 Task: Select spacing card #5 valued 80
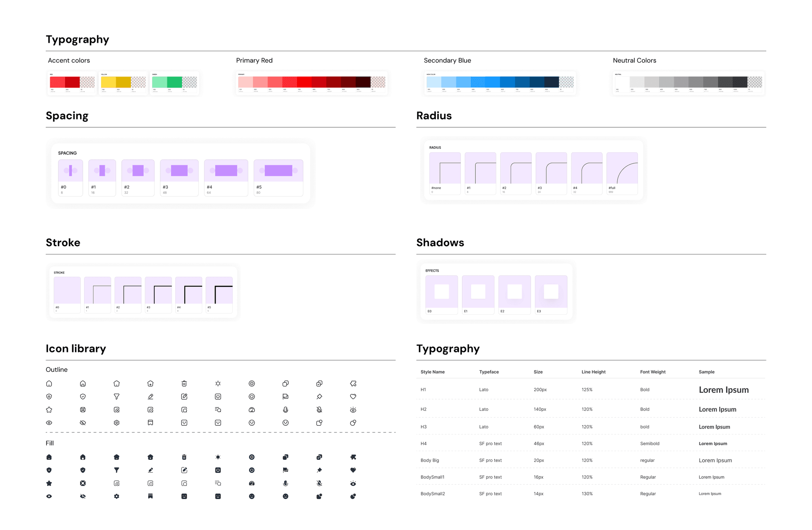click(278, 178)
